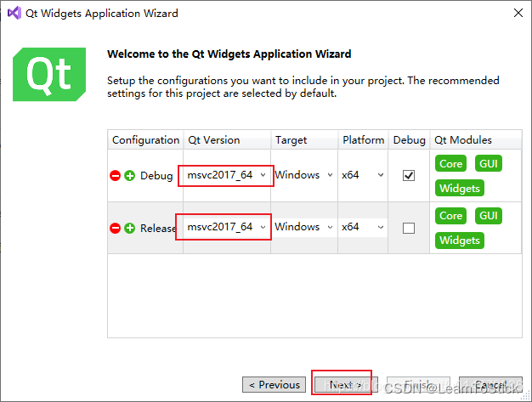Image resolution: width=532 pixels, height=402 pixels.
Task: Uncheck Debug checkbox in Debug row
Action: point(409,175)
